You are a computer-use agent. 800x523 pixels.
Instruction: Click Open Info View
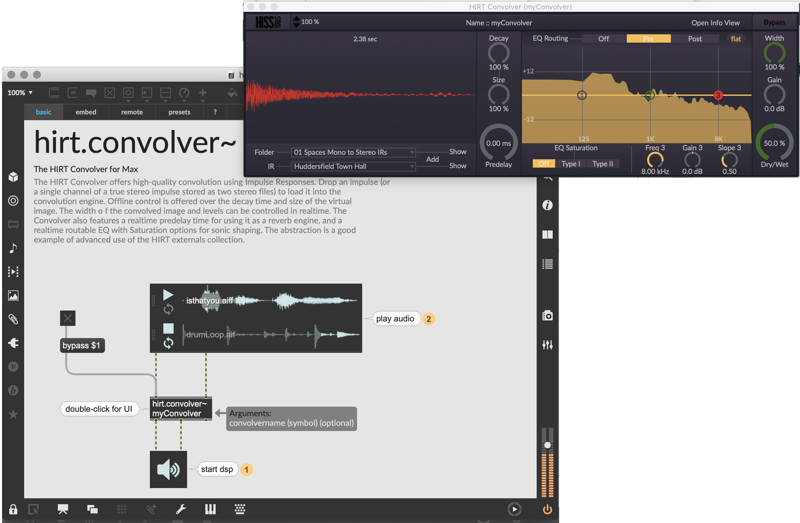715,22
